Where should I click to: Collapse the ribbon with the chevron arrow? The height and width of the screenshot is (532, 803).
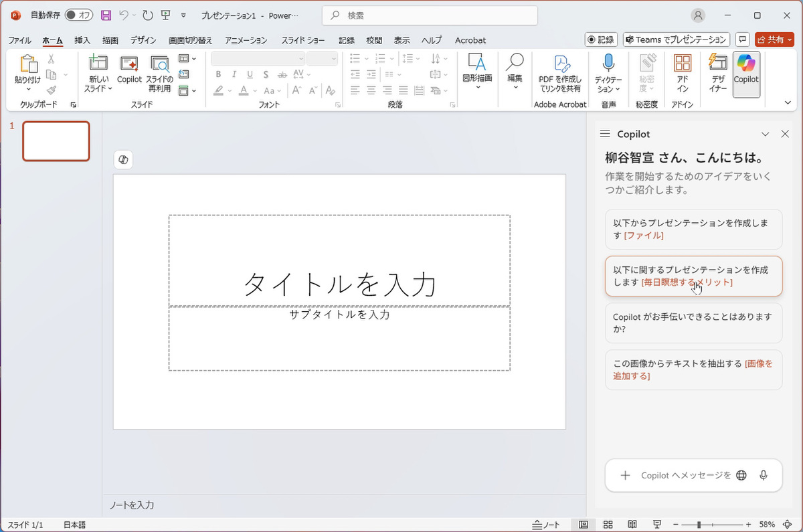tap(788, 102)
